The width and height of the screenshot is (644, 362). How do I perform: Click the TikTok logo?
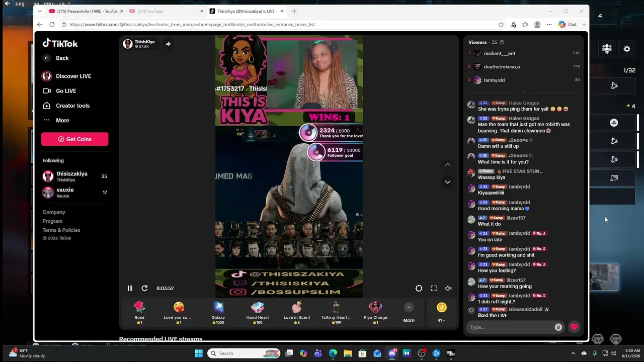pyautogui.click(x=60, y=43)
